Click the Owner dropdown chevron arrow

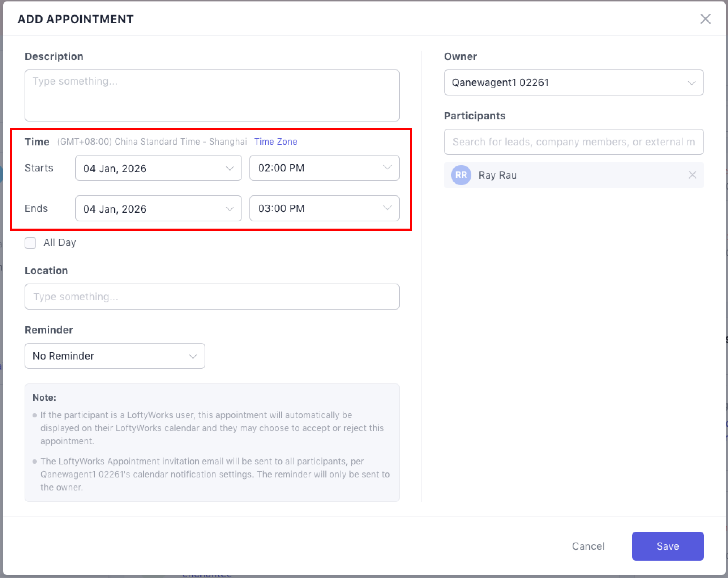click(691, 83)
